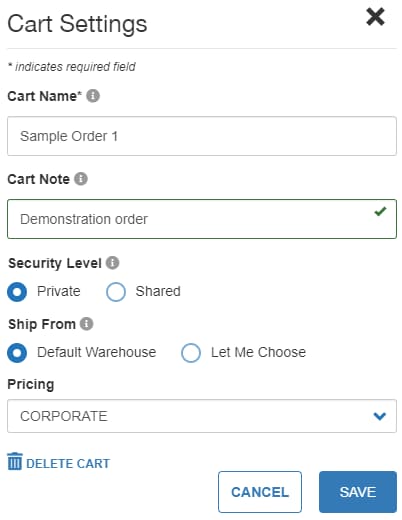The image size is (402, 520).
Task: Cancel the cart settings changes
Action: [260, 492]
